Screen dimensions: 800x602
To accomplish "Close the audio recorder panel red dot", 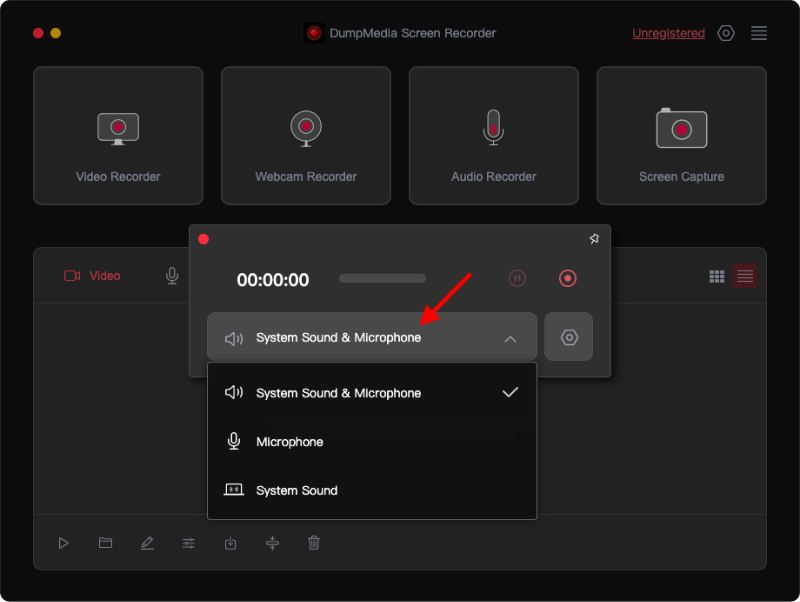I will point(204,239).
